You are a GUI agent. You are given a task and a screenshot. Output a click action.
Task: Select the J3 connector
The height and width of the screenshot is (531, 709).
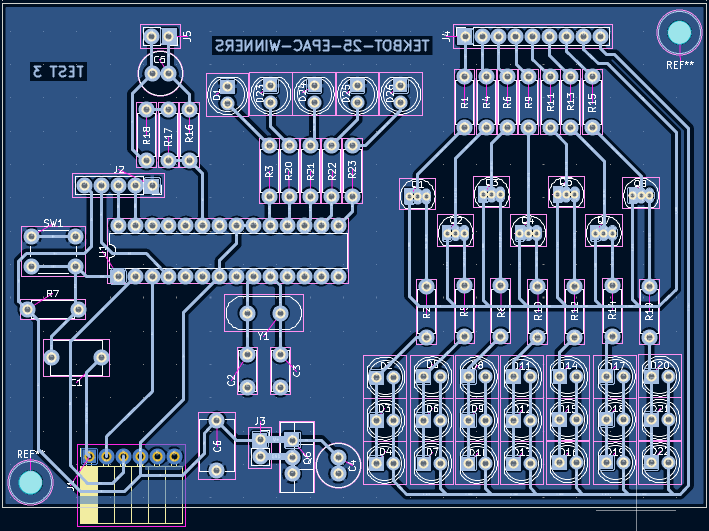pos(260,447)
